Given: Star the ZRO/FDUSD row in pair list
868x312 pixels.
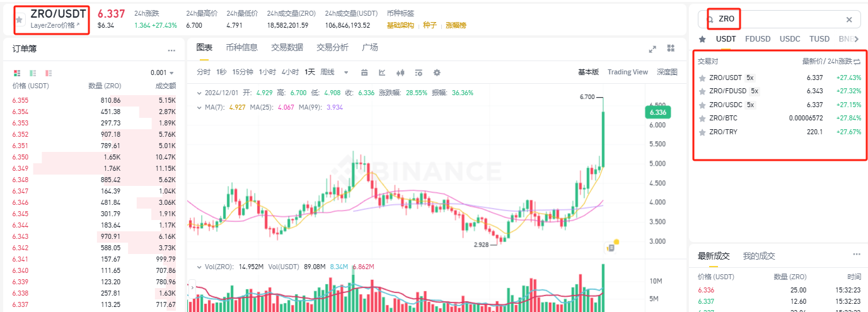Looking at the screenshot, I should coord(702,91).
